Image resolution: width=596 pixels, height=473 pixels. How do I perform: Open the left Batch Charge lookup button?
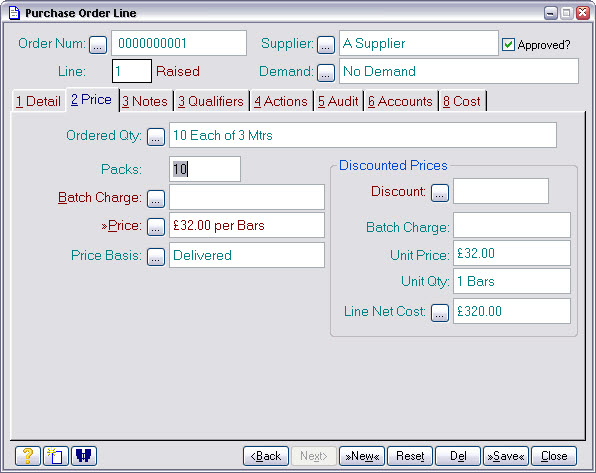(156, 199)
